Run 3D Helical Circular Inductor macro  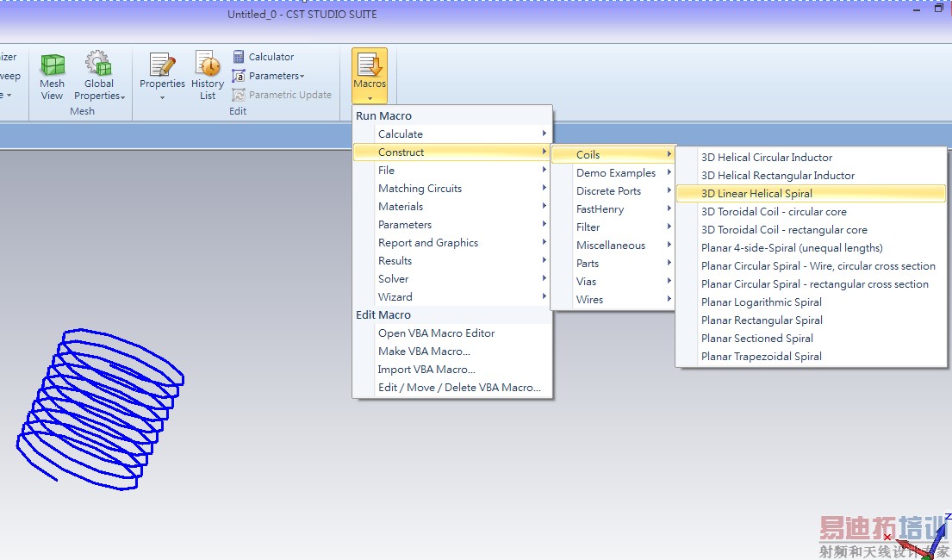(x=812, y=158)
